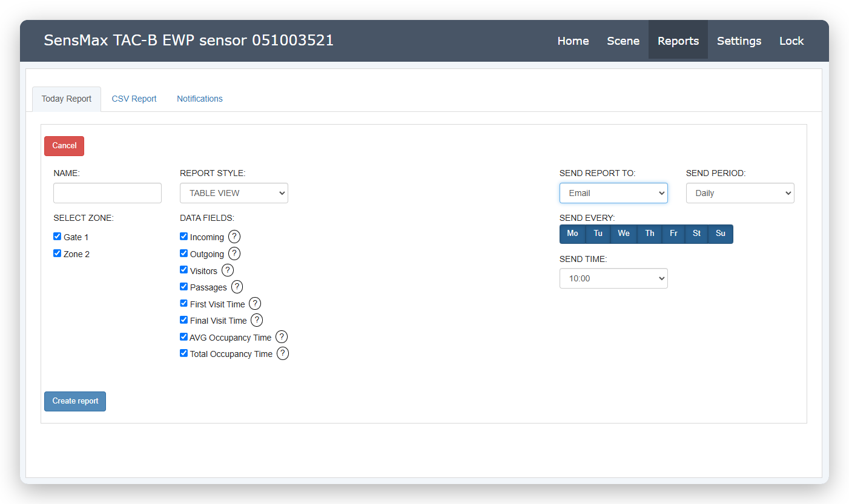Toggle the Incoming data field checkbox
The height and width of the screenshot is (504, 849).
coord(183,237)
